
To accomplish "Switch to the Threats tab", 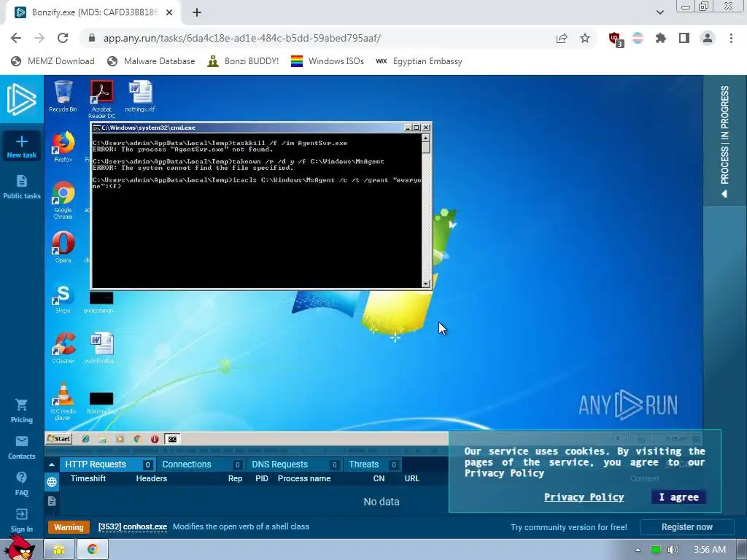I will 373,464.
